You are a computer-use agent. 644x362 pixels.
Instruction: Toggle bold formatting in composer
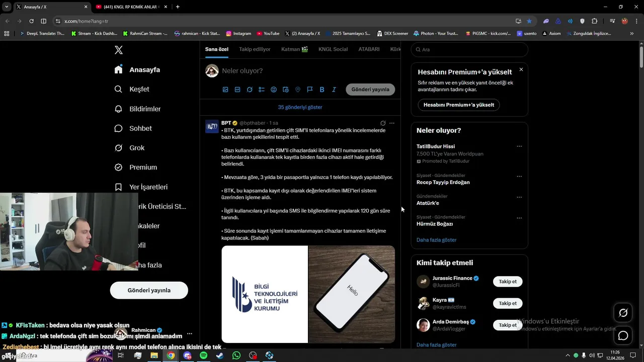322,89
